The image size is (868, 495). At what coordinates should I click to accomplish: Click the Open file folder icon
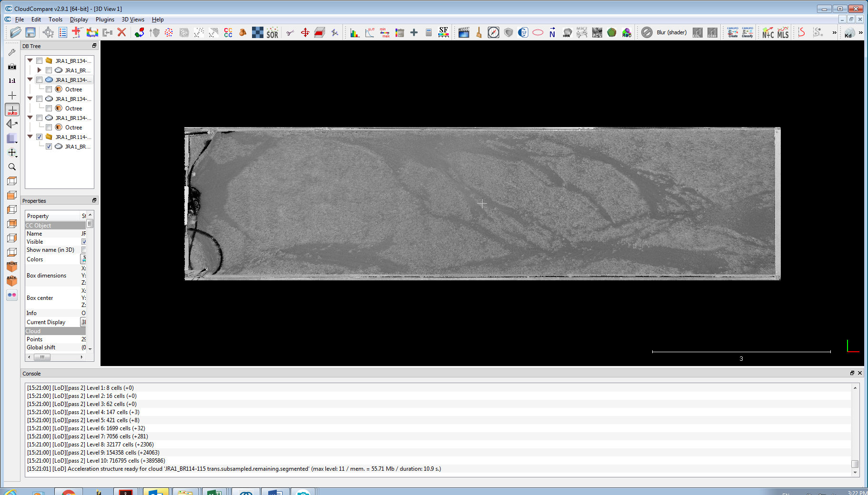(15, 32)
